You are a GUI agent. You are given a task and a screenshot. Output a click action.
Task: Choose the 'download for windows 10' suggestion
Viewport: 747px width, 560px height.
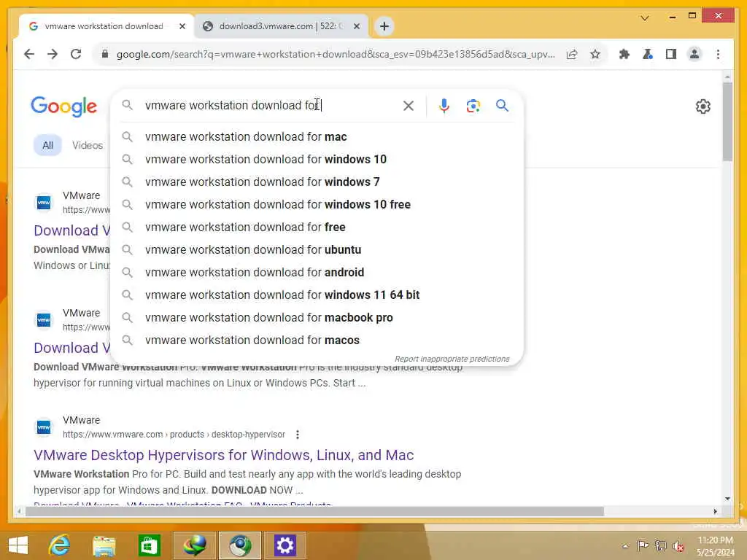[x=317, y=159]
